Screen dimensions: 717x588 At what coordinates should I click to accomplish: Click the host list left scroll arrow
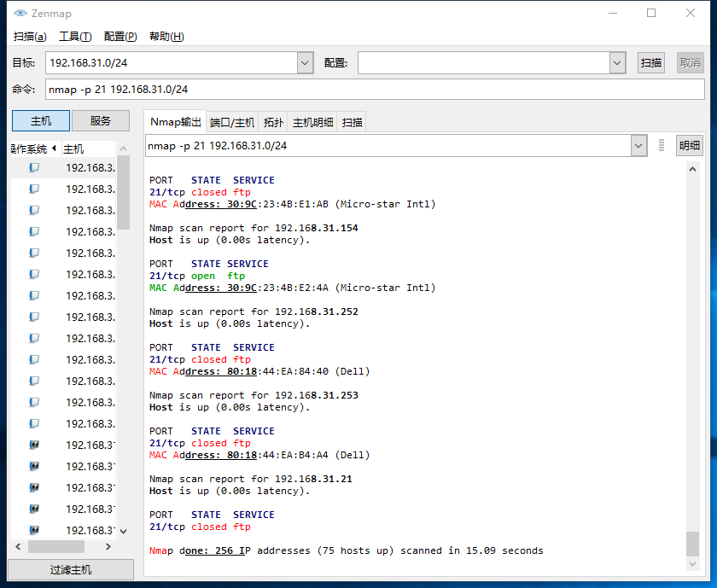(x=18, y=546)
